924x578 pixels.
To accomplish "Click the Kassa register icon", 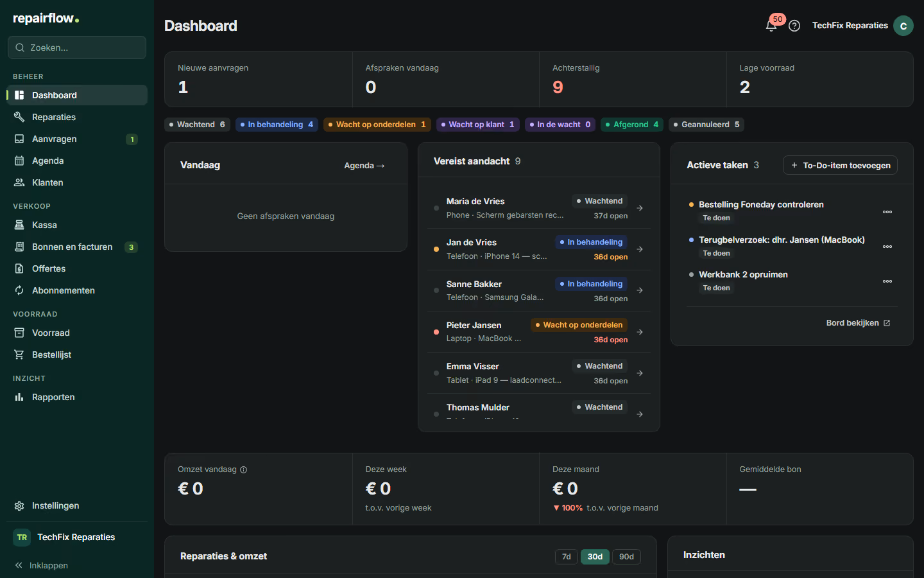I will pos(19,225).
